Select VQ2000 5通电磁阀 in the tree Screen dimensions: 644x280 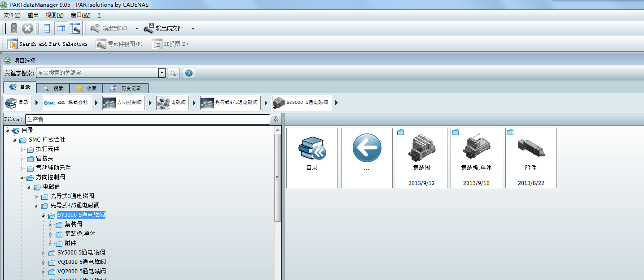tap(82, 271)
